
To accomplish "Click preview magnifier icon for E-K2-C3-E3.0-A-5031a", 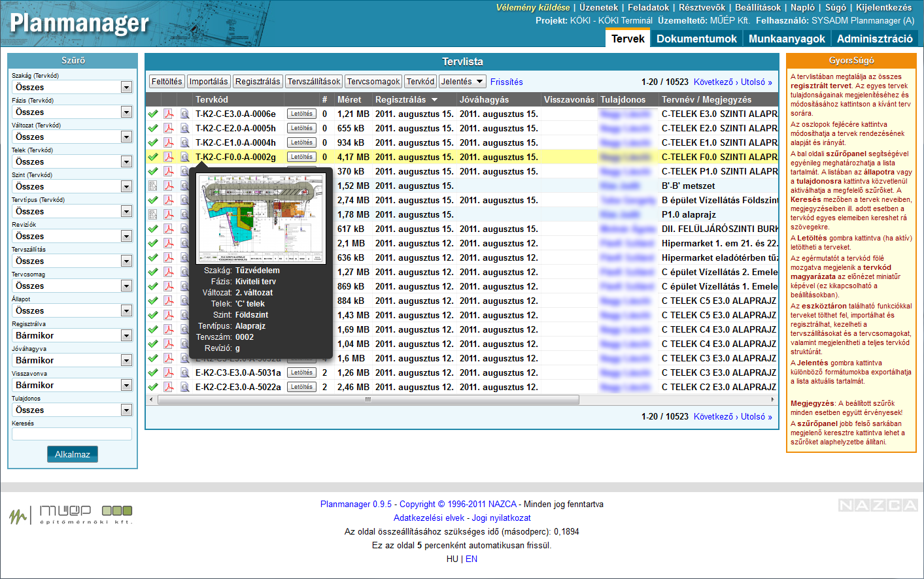I will [x=184, y=372].
